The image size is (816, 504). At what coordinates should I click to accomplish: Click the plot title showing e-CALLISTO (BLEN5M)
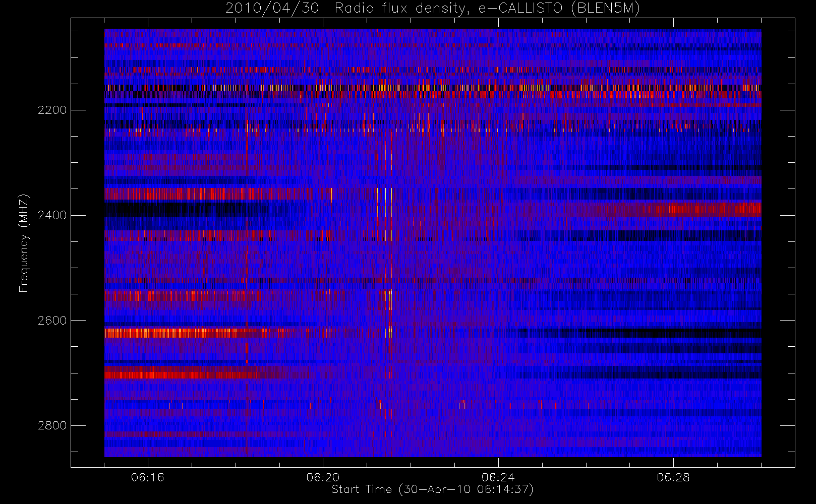tap(433, 8)
